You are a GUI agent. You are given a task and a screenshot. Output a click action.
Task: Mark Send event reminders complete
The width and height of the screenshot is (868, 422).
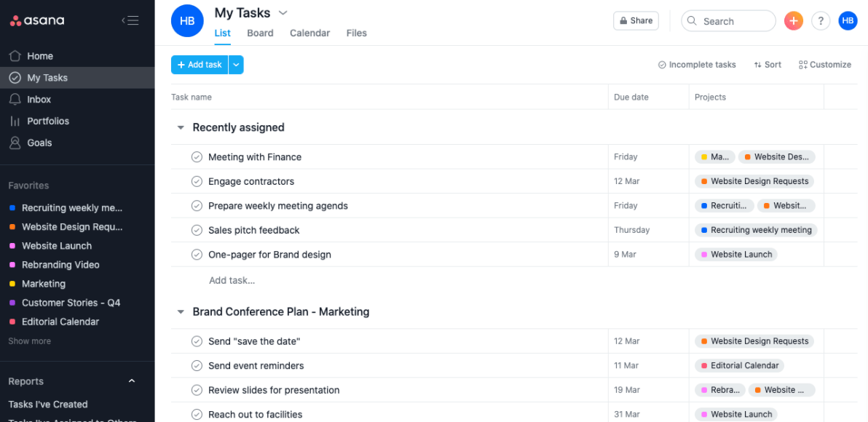[x=197, y=365]
